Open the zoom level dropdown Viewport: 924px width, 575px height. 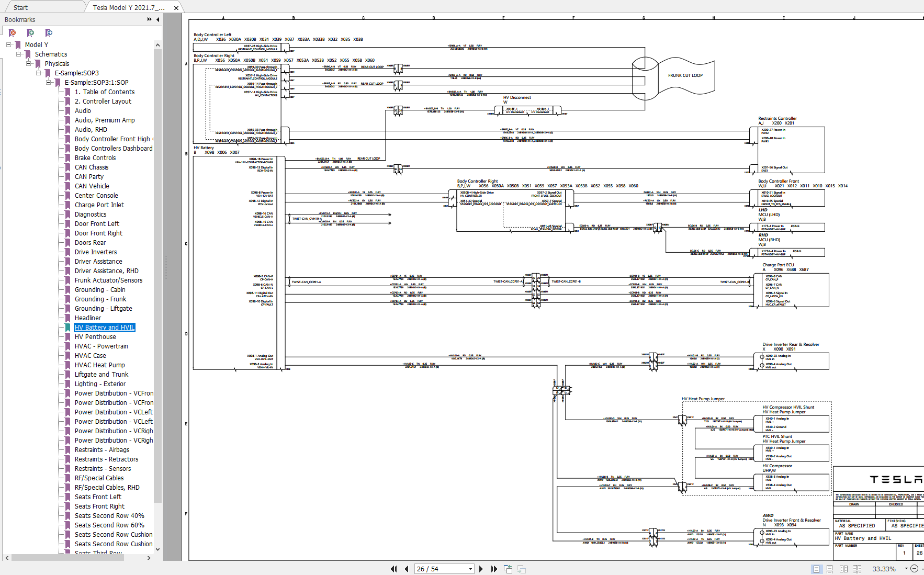(906, 569)
